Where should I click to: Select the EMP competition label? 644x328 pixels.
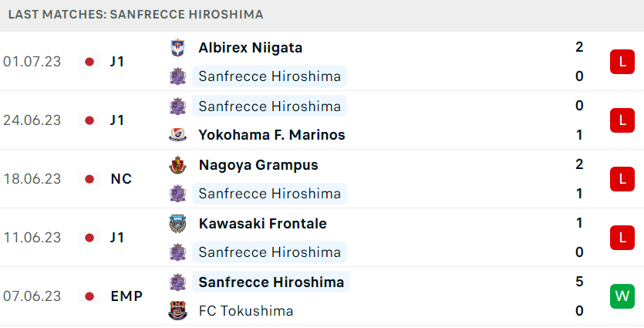[126, 296]
